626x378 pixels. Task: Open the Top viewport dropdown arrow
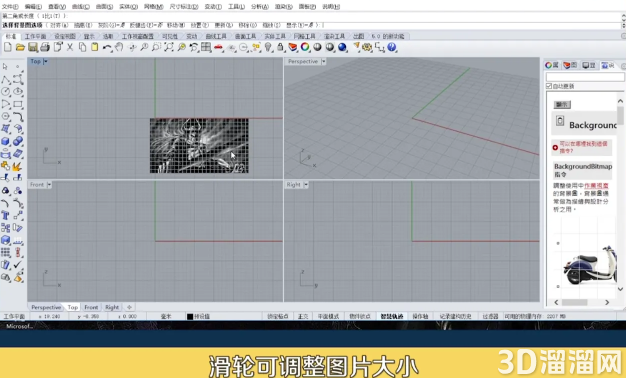46,61
